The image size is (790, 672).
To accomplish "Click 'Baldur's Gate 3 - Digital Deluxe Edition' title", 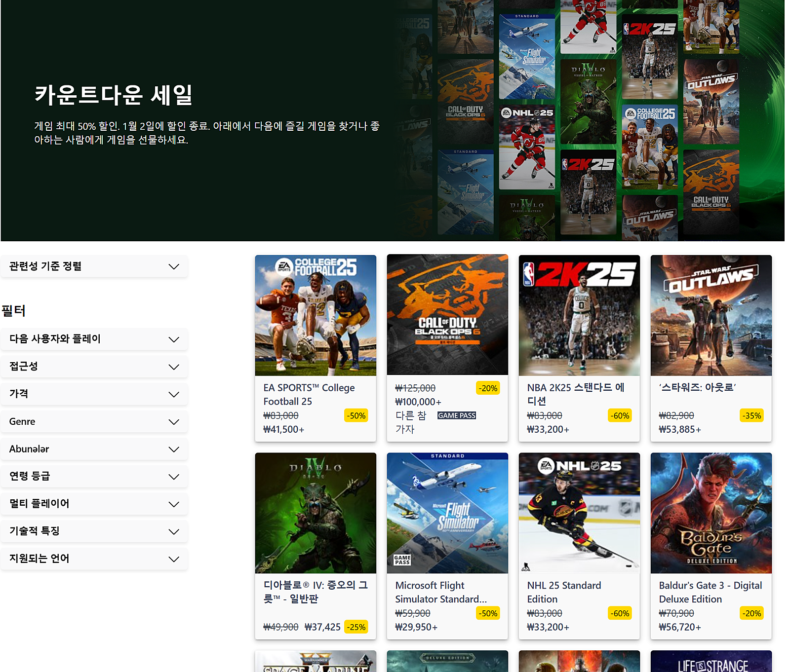I will click(x=711, y=592).
